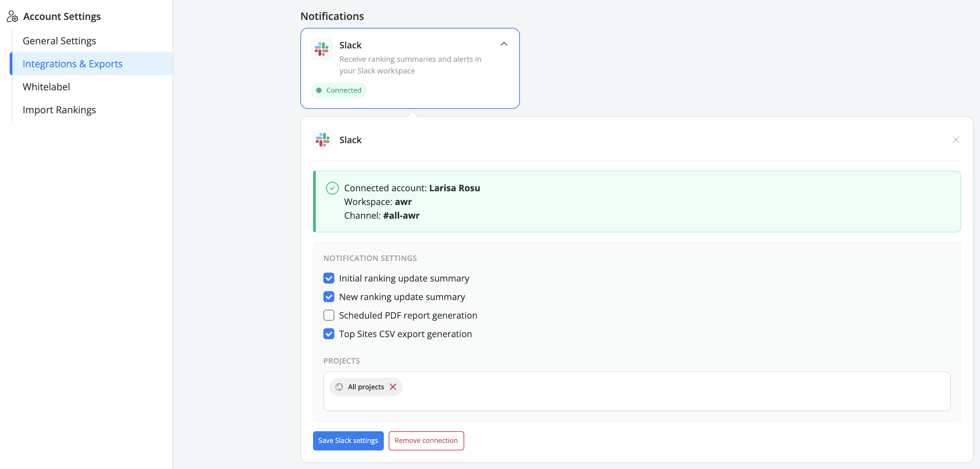Image resolution: width=980 pixels, height=469 pixels.
Task: Remove the All projects tag
Action: point(393,387)
